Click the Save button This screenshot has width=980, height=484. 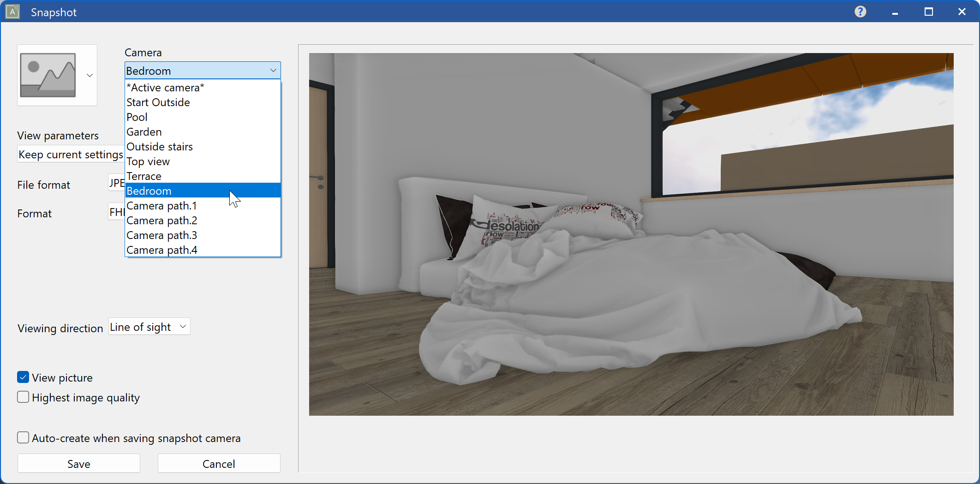(x=78, y=463)
